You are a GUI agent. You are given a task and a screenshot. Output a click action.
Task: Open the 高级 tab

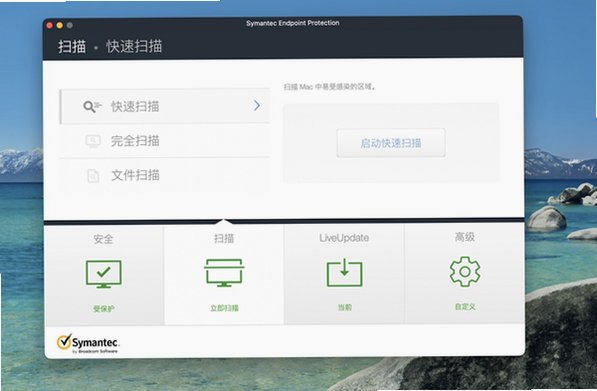(x=465, y=274)
